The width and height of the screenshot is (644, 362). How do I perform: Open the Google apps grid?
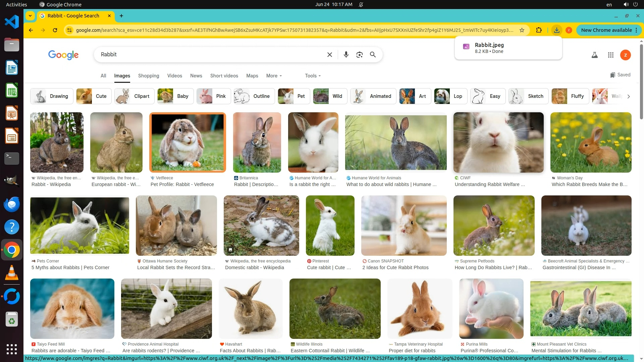(610, 55)
